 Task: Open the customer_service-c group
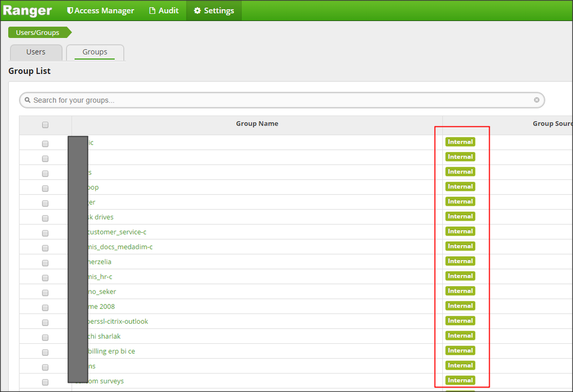tap(117, 232)
